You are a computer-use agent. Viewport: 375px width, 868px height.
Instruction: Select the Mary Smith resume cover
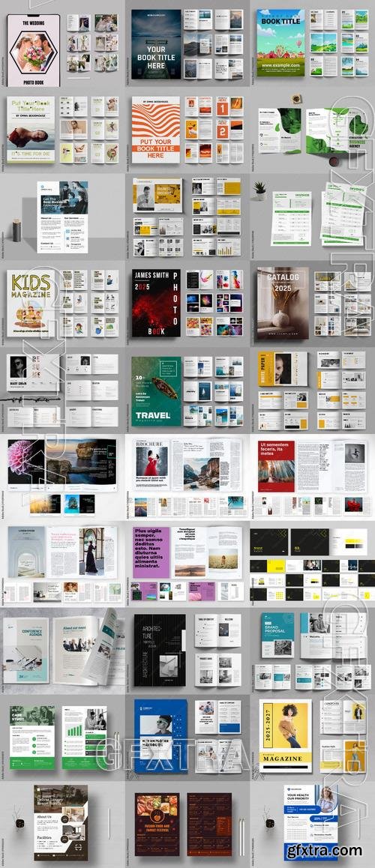(x=33, y=373)
